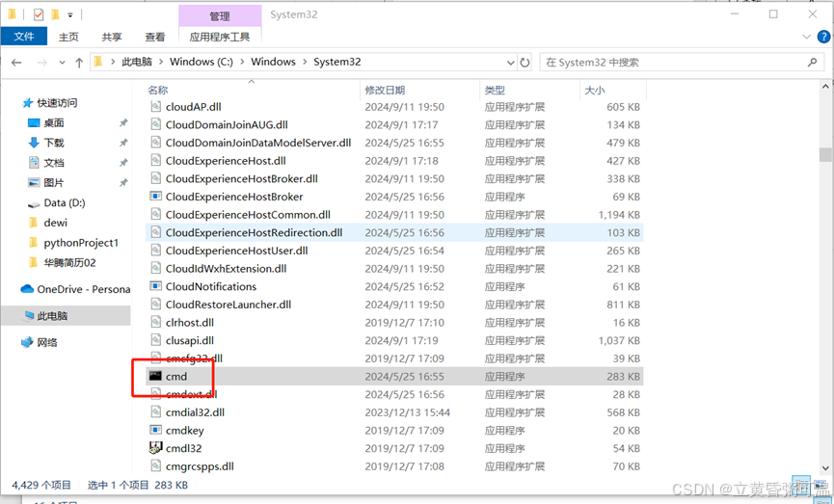Click the This PC icon in sidebar
This screenshot has height=504, width=834.
click(x=28, y=316)
